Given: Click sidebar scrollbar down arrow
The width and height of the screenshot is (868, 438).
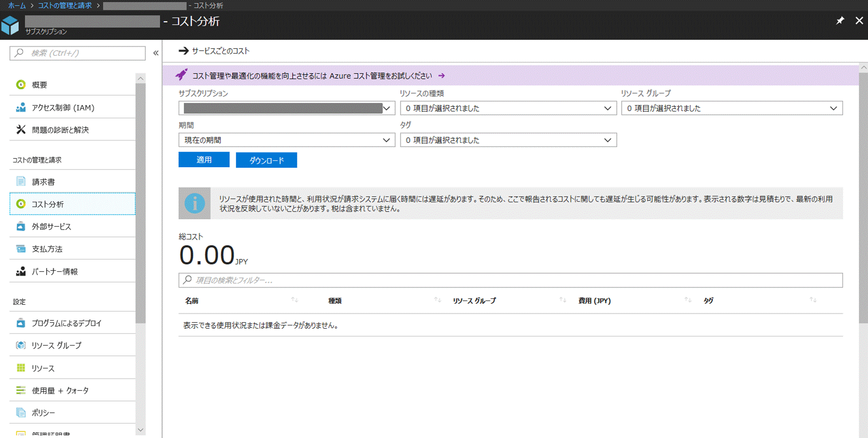Looking at the screenshot, I should tap(140, 430).
